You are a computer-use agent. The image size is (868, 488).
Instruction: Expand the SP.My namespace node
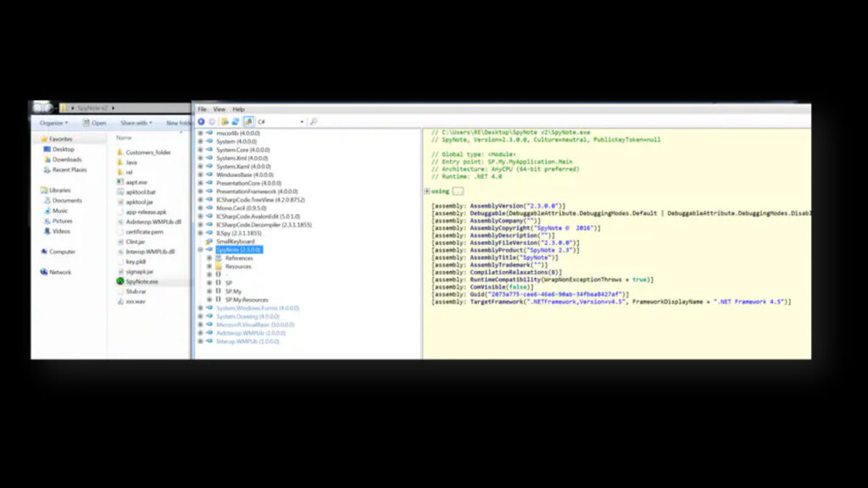coord(209,291)
